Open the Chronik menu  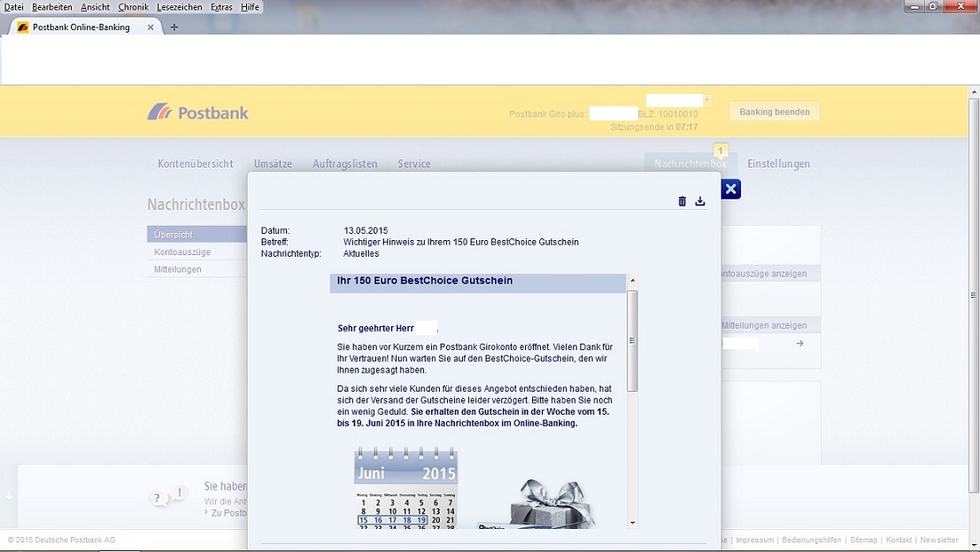(133, 7)
